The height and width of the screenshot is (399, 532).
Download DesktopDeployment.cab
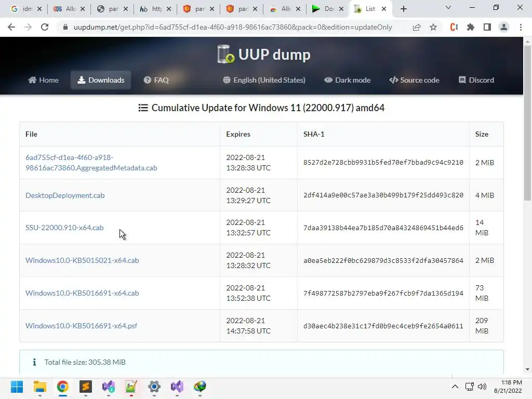click(x=65, y=195)
